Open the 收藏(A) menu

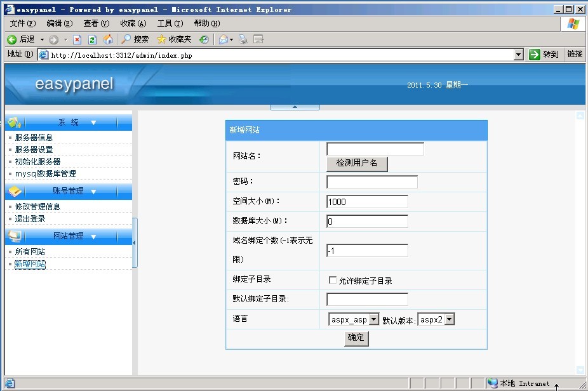pyautogui.click(x=133, y=23)
